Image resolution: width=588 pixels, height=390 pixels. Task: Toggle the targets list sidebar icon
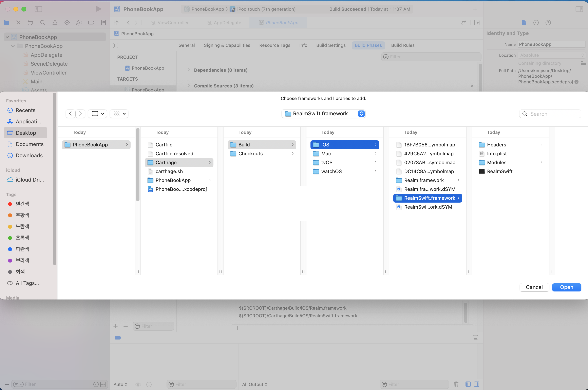click(x=115, y=45)
